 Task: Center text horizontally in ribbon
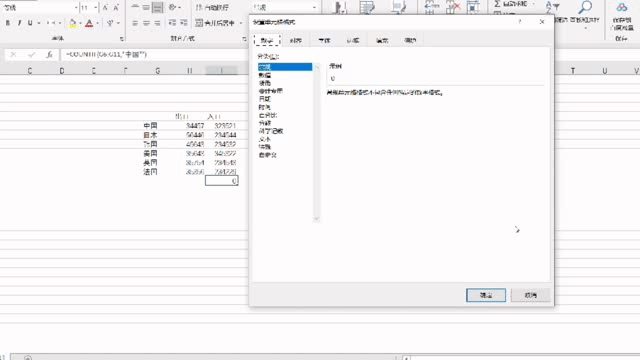146,23
